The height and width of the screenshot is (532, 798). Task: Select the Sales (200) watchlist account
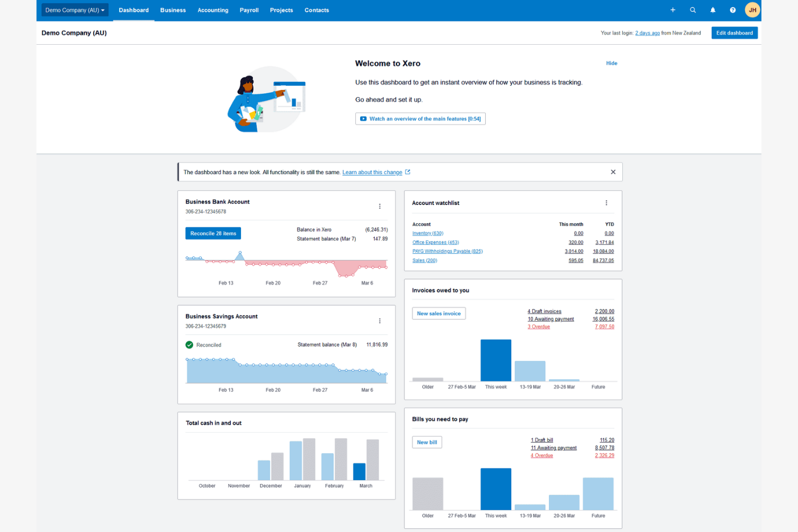pos(424,260)
